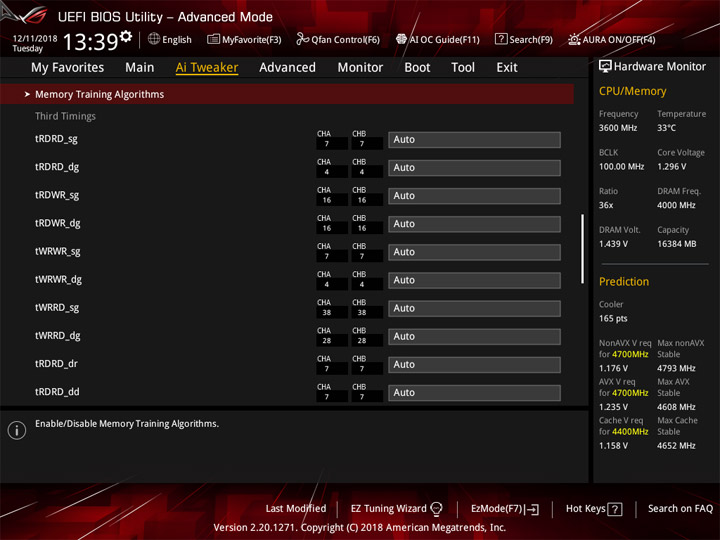The height and width of the screenshot is (540, 720).
Task: Click the Hardware Monitor screen icon
Action: pos(605,66)
